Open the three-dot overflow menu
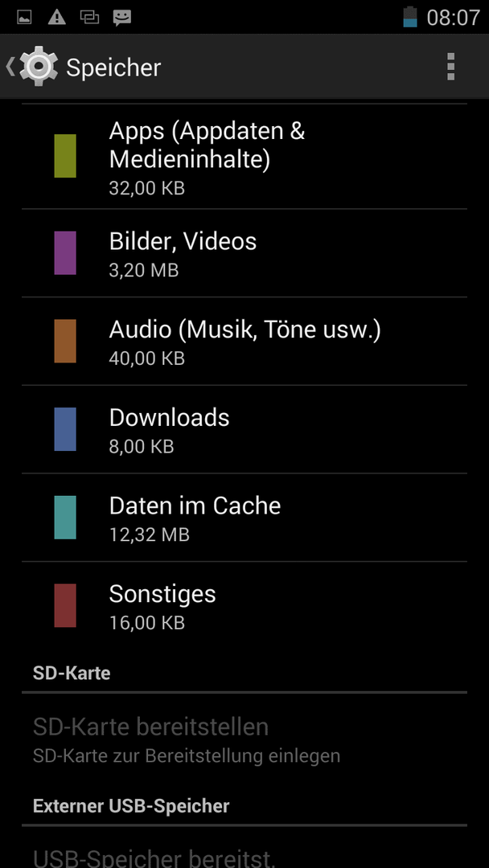This screenshot has height=868, width=489. [x=450, y=67]
